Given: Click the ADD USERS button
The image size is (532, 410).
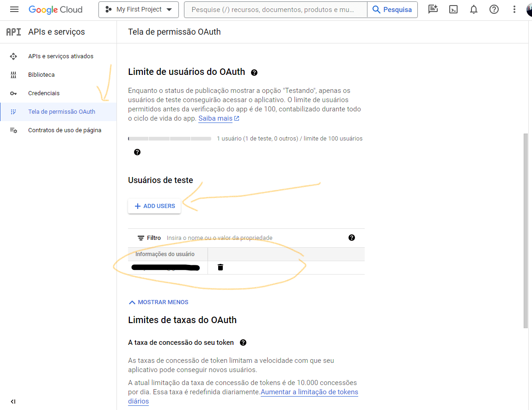Looking at the screenshot, I should tap(154, 206).
